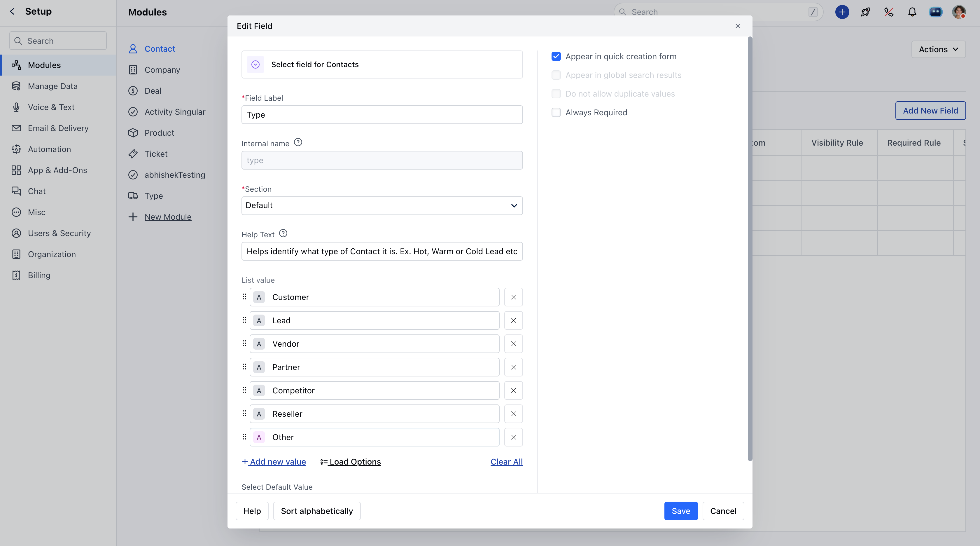Screen dimensions: 980x546
Task: Click the Cancel button
Action: [723, 511]
